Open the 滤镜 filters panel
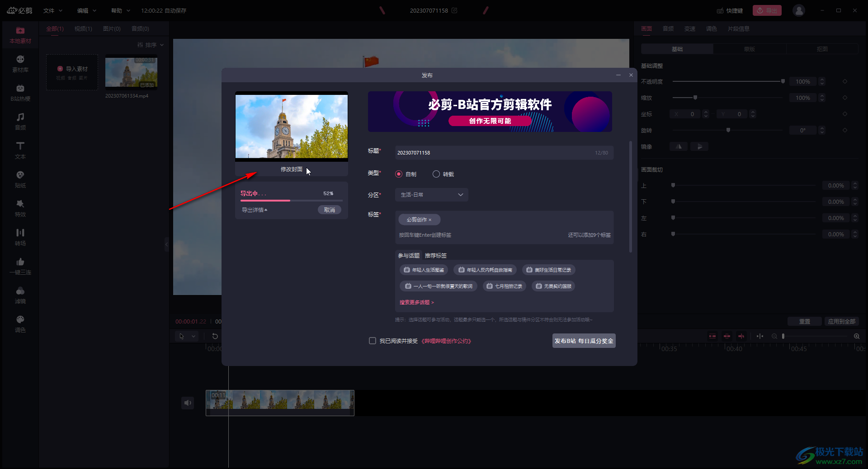This screenshot has height=469, width=868. click(20, 295)
